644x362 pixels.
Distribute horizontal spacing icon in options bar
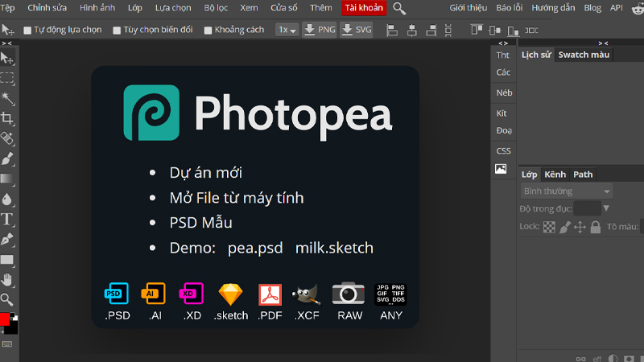(x=531, y=30)
